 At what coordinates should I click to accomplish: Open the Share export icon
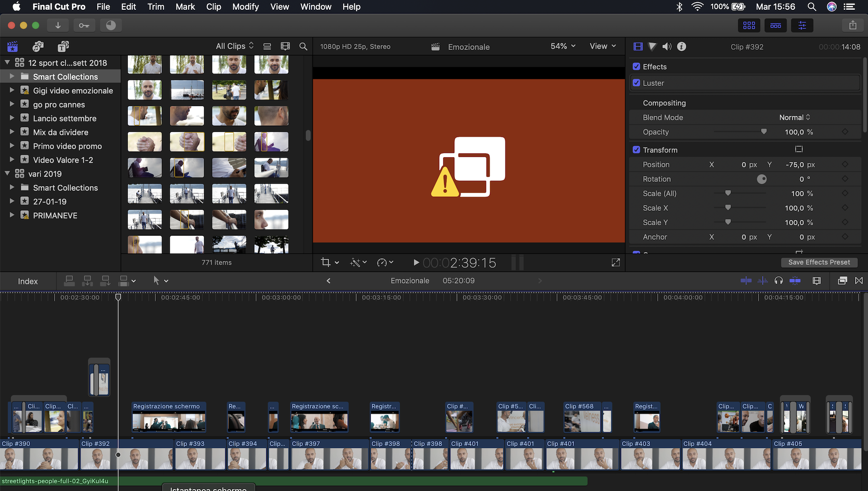click(853, 26)
